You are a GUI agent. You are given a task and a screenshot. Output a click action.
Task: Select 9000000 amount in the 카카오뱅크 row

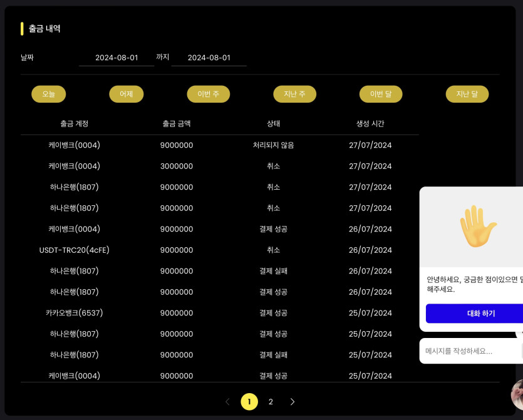coord(177,313)
